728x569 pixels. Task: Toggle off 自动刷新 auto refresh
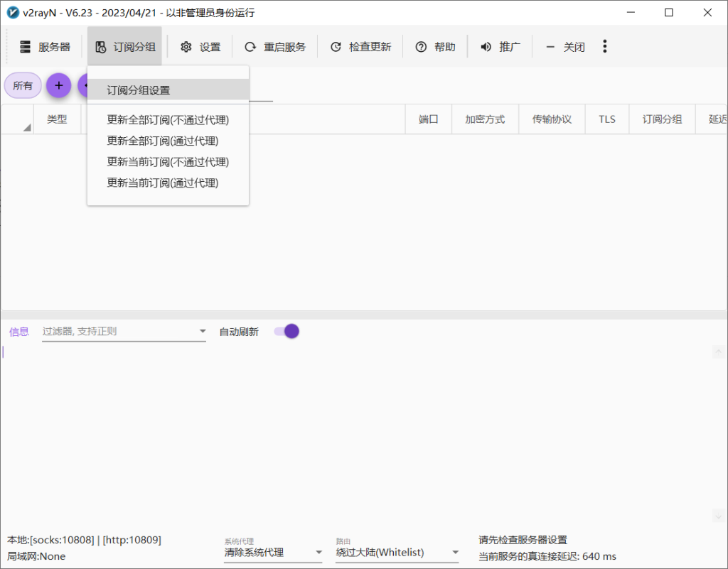point(285,331)
